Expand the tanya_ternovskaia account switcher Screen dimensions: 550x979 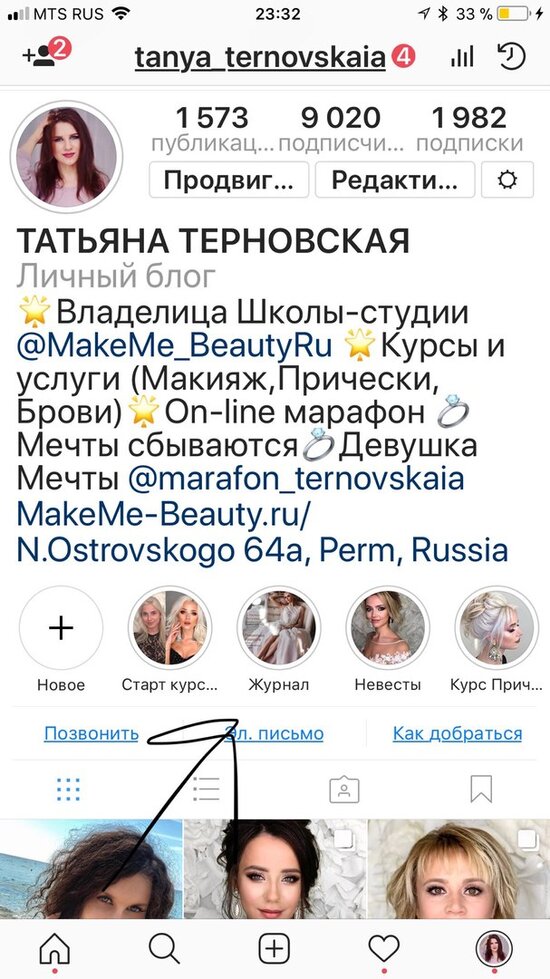tap(260, 57)
